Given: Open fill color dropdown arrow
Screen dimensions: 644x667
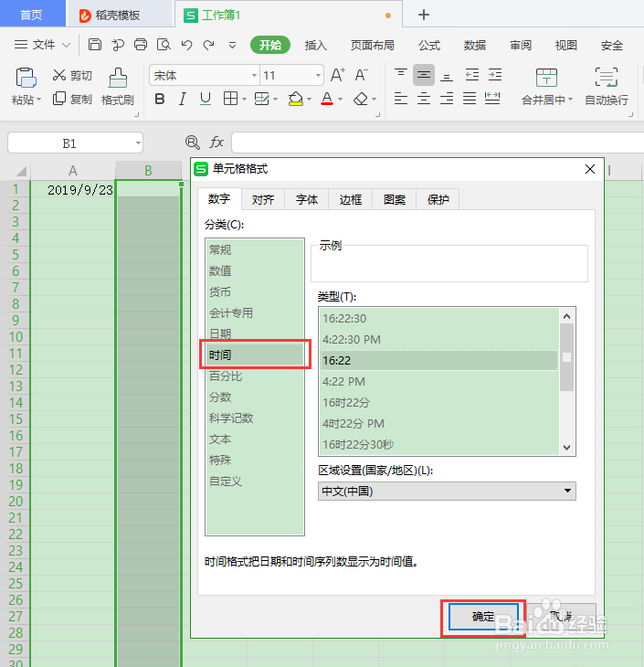Looking at the screenshot, I should click(310, 100).
